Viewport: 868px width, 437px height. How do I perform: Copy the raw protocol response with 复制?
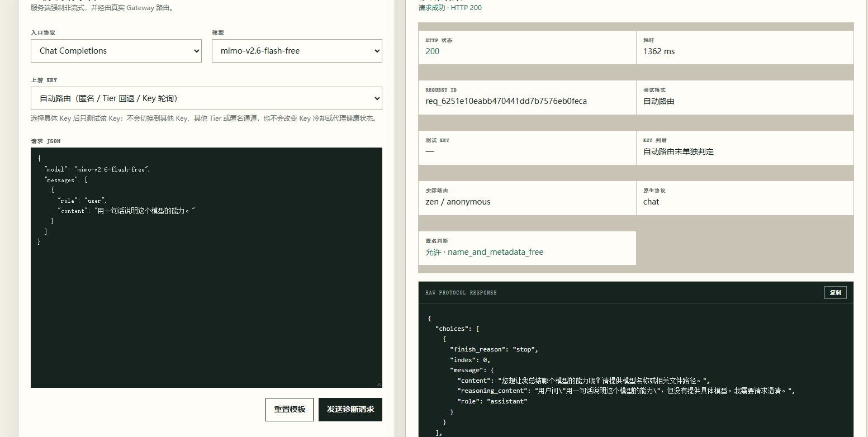pos(835,293)
